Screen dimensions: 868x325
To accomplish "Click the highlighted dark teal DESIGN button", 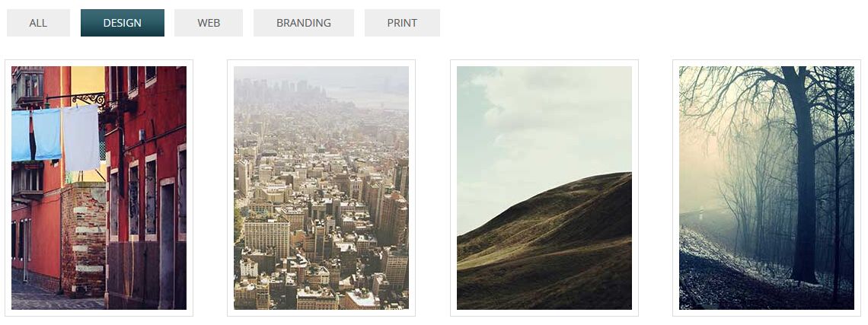I will pyautogui.click(x=123, y=23).
